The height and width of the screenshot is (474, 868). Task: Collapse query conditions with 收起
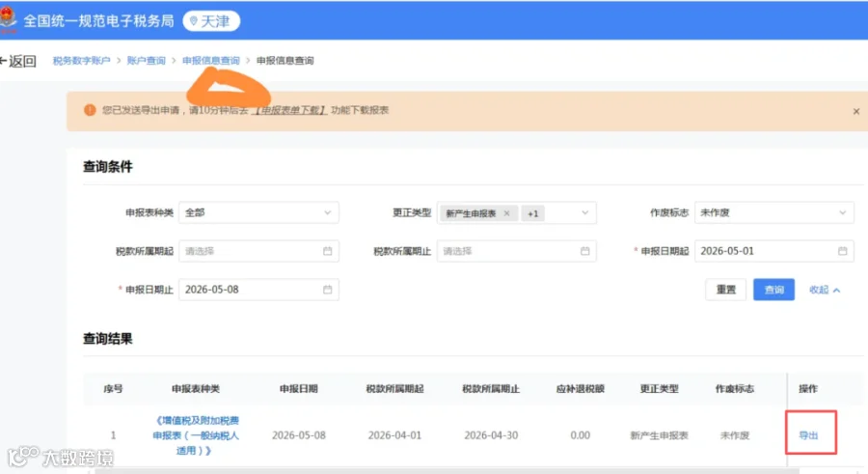[x=825, y=290]
